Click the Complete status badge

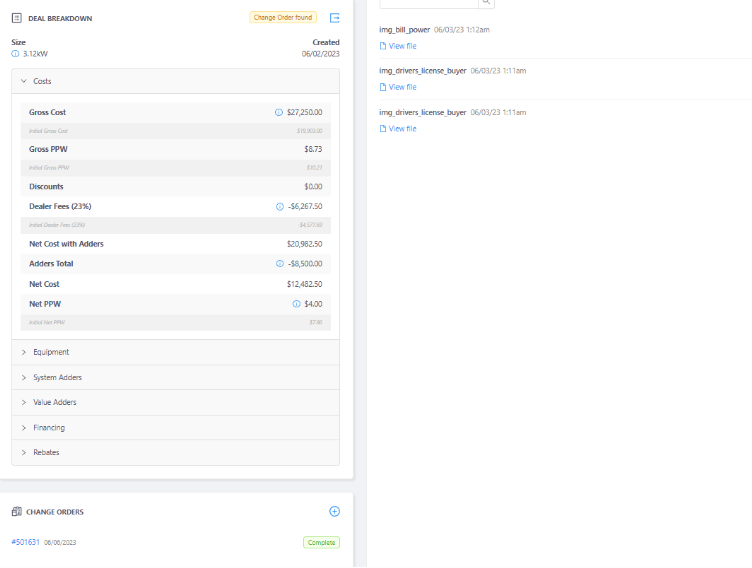coord(321,542)
